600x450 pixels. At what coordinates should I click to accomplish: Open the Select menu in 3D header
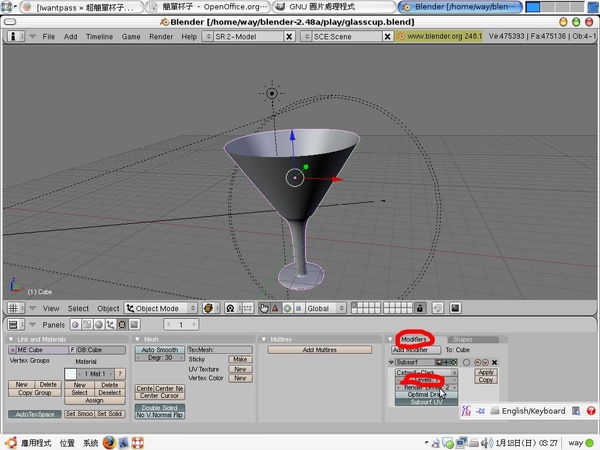pyautogui.click(x=78, y=308)
